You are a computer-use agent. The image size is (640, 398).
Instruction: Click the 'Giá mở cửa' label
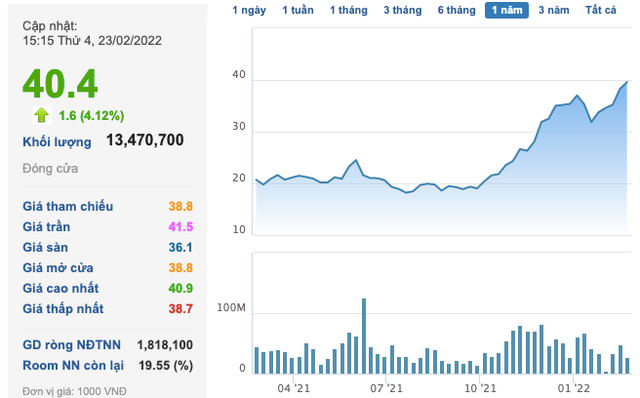point(58,268)
